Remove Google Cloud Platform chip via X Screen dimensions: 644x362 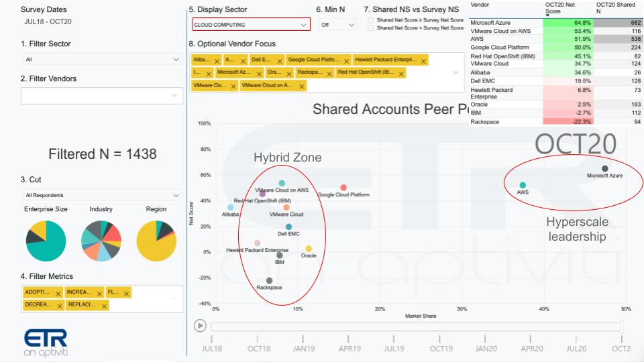tap(347, 61)
